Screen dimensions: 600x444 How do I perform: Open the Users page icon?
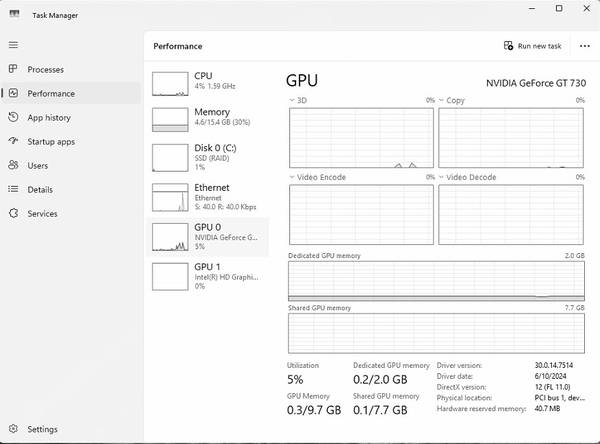[x=13, y=165]
